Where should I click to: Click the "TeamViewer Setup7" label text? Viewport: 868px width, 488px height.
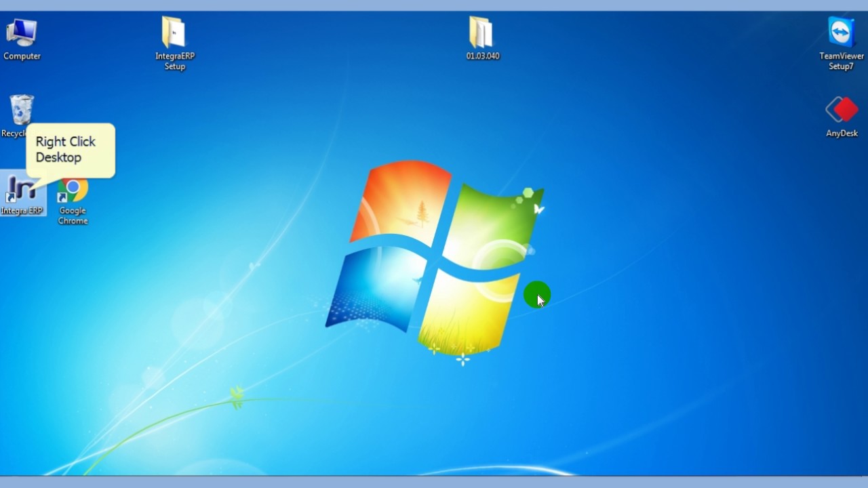(842, 61)
